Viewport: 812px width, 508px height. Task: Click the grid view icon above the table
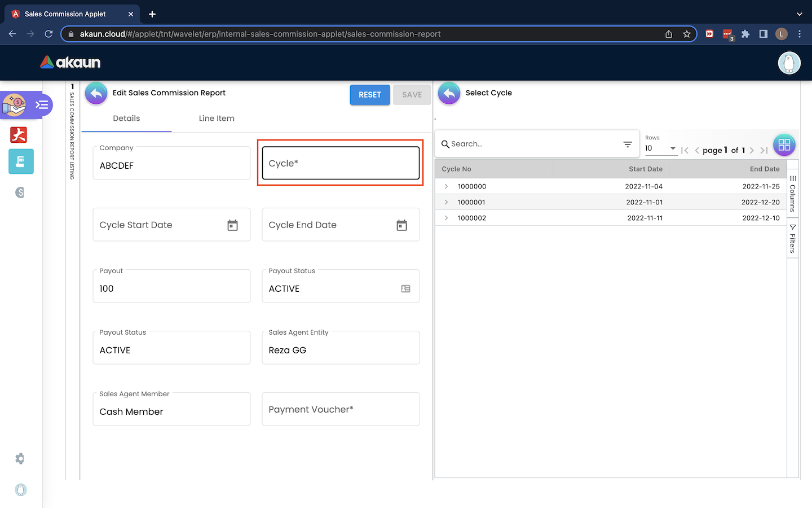point(784,145)
